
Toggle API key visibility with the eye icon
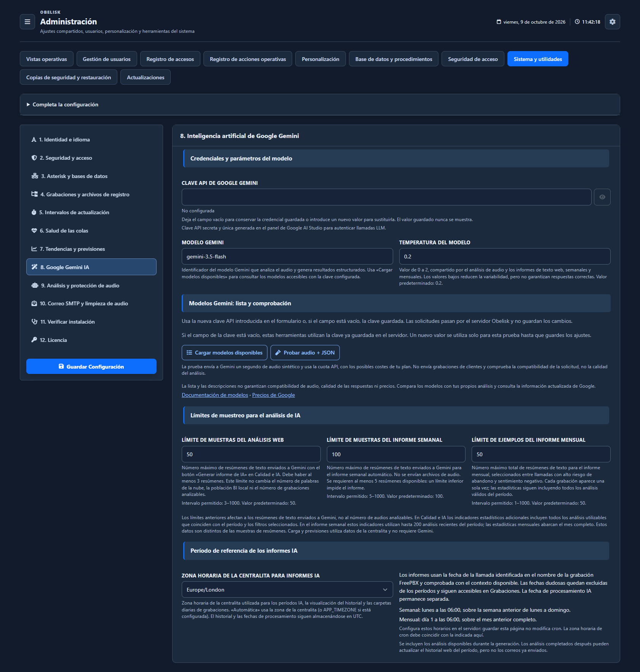602,197
